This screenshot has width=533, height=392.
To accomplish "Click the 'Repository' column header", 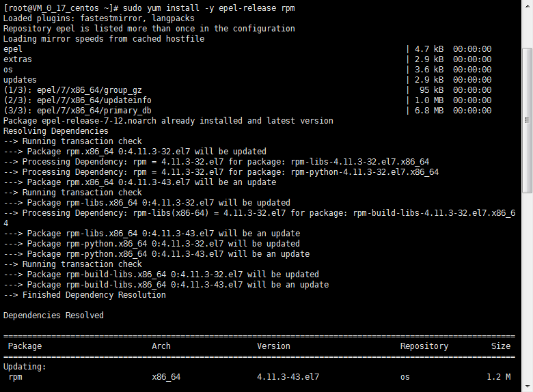I will [424, 346].
